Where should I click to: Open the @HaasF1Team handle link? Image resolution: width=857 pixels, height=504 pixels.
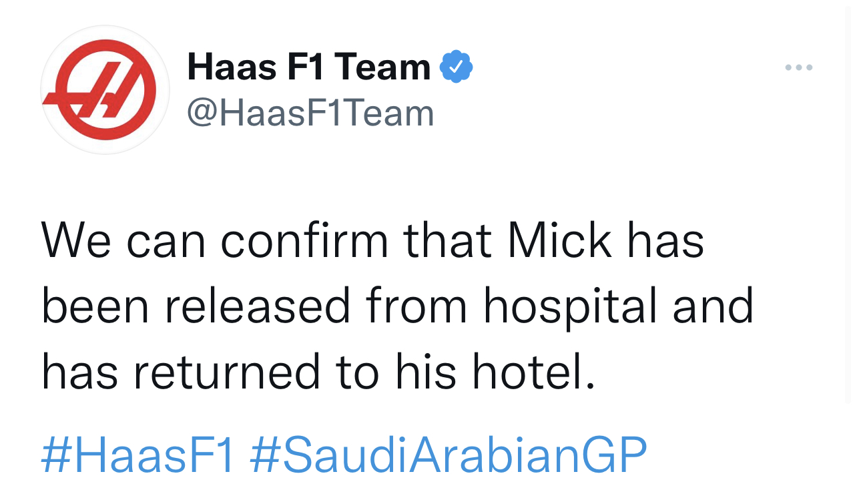pos(310,113)
